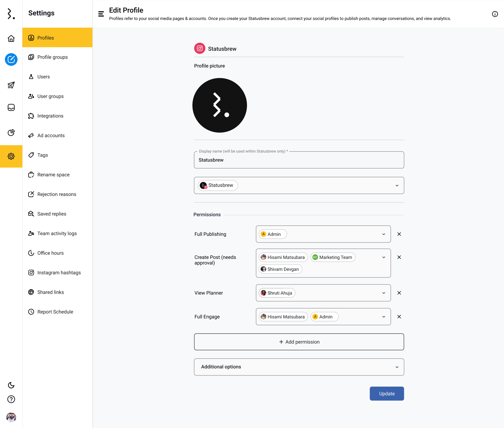Image resolution: width=504 pixels, height=428 pixels.
Task: Remove the Full Publishing permission row
Action: [399, 234]
